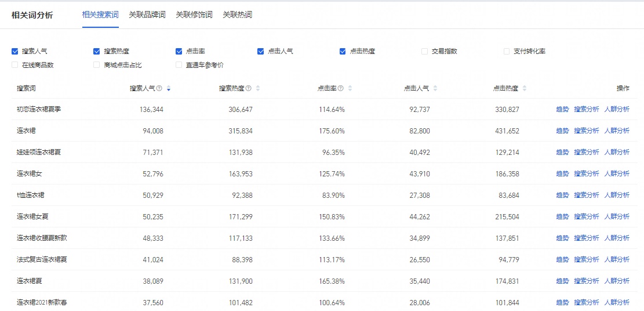
Task: Sort by 点击人气 using its sort arrows
Action: tap(435, 89)
